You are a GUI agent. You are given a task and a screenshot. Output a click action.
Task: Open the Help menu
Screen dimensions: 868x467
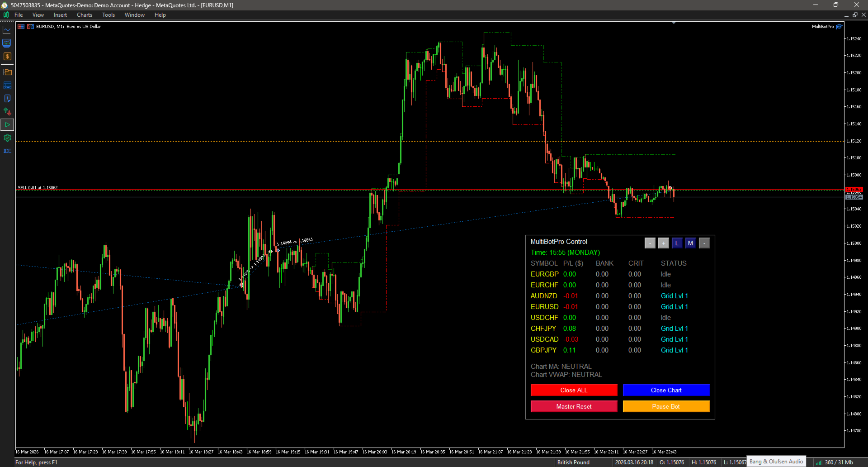160,15
